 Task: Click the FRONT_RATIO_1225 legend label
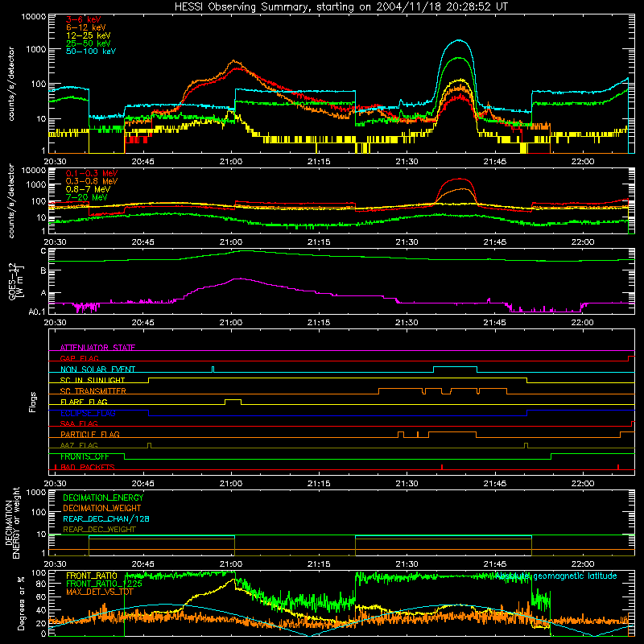click(x=104, y=584)
